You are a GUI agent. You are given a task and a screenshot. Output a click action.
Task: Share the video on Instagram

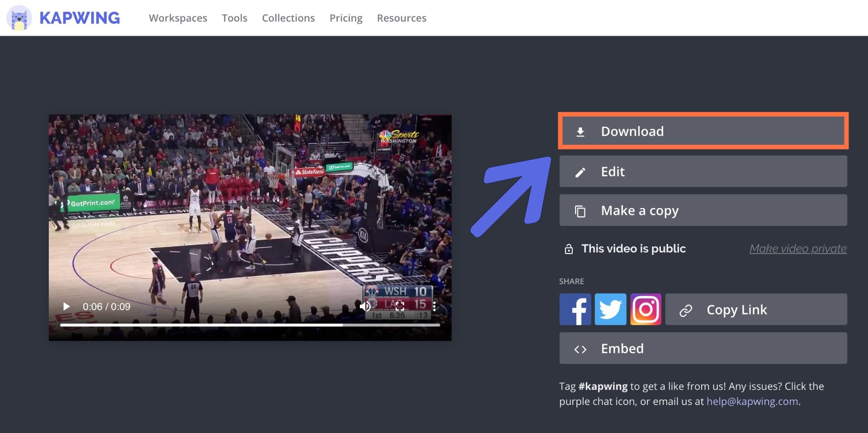pyautogui.click(x=646, y=309)
